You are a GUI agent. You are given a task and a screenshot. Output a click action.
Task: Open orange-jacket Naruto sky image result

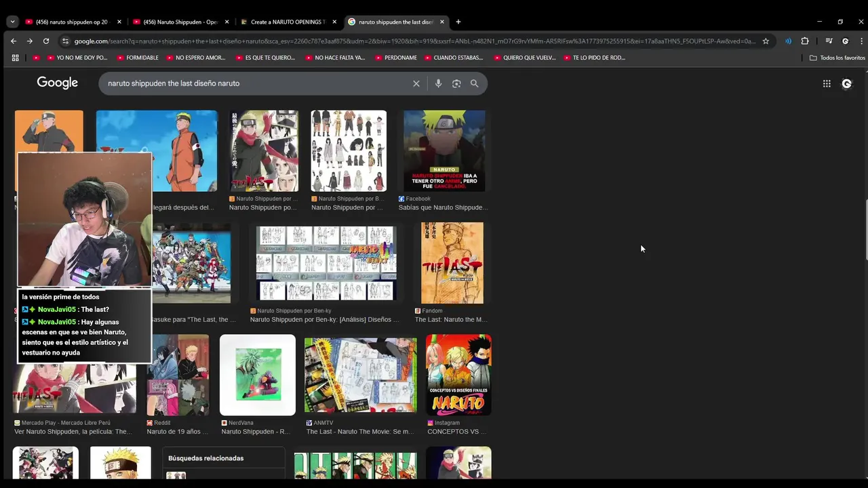point(157,151)
